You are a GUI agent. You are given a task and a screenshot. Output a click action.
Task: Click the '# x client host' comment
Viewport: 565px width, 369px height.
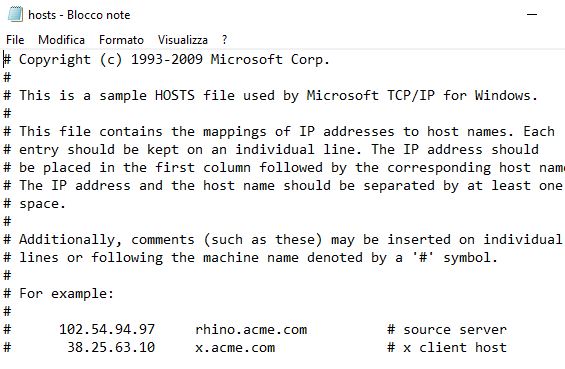(447, 347)
